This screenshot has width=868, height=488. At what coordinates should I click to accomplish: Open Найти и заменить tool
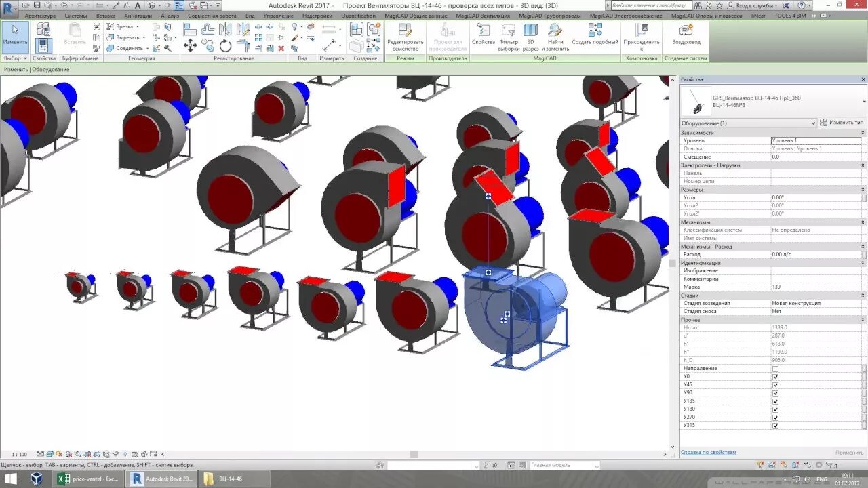(x=556, y=37)
